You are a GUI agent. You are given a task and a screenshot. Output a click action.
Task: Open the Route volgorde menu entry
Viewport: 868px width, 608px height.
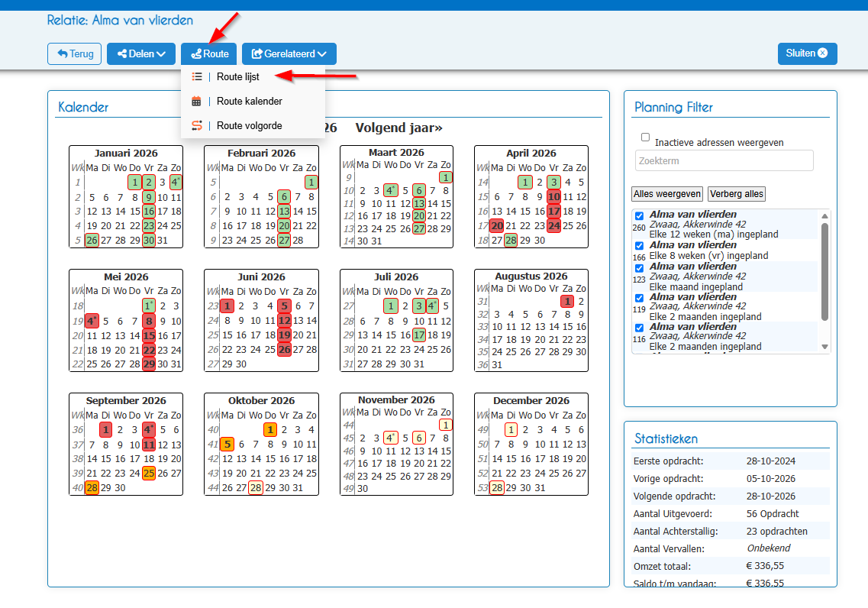click(249, 126)
